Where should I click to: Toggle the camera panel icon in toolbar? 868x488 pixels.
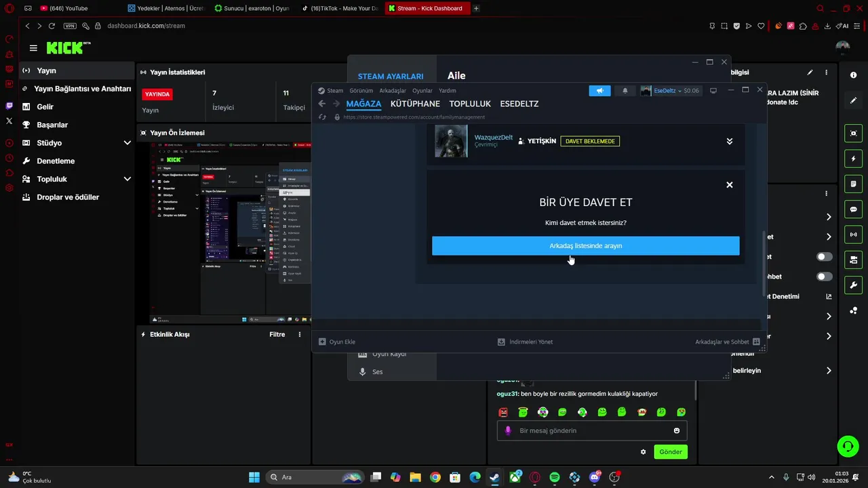[853, 260]
